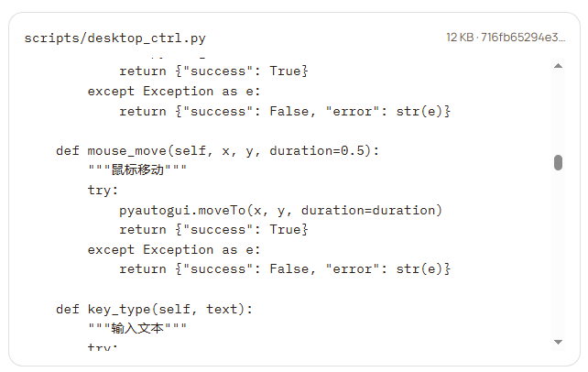Click the except line below pyautogui.moveTo
The width and height of the screenshot is (588, 372).
(x=174, y=249)
